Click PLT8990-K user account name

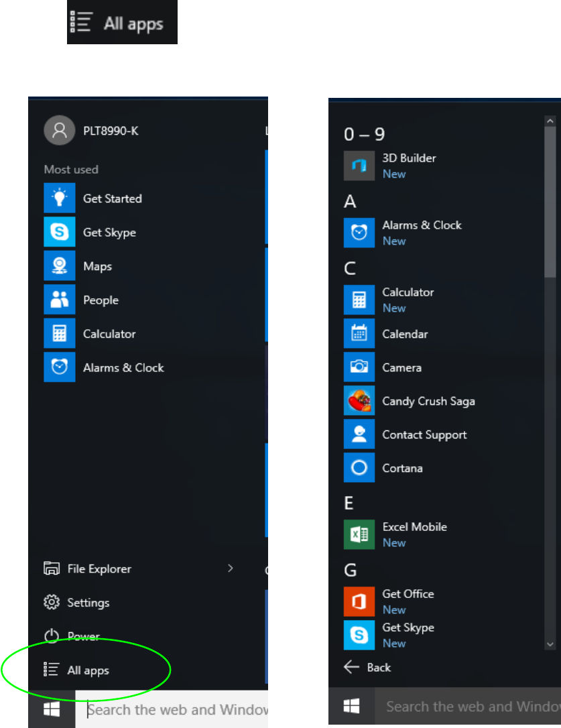pos(111,131)
